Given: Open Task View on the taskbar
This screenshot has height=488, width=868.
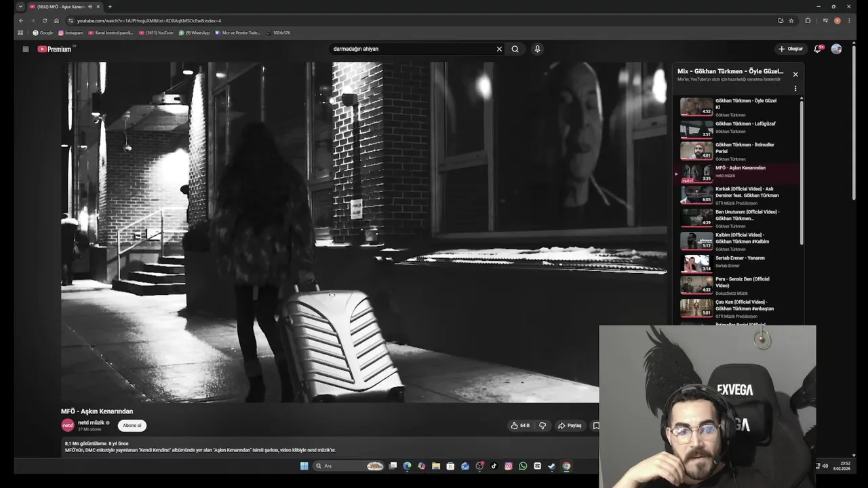Looking at the screenshot, I should (x=393, y=466).
